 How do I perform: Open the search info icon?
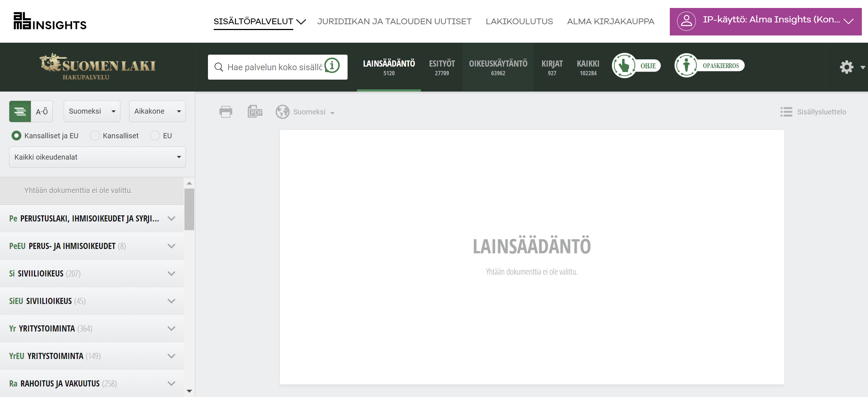click(x=332, y=66)
